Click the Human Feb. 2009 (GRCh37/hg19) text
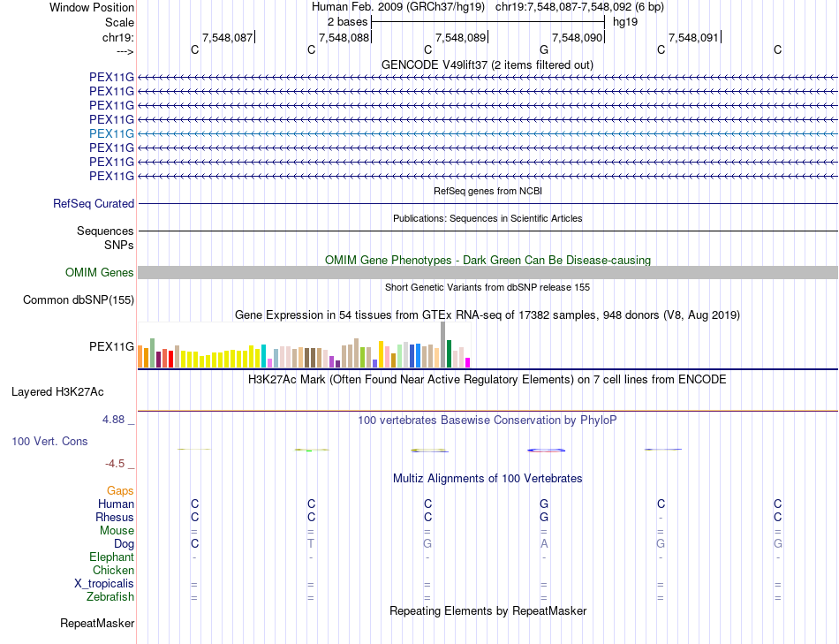 click(398, 7)
